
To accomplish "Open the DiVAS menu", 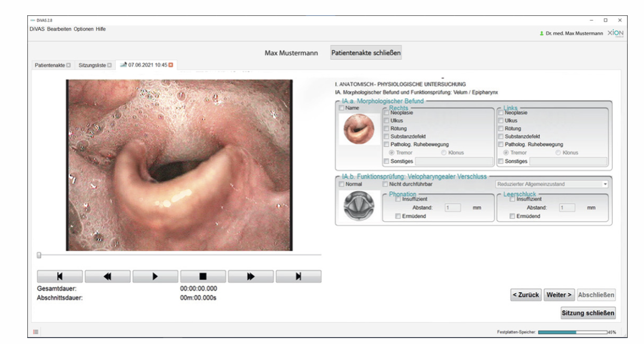I will pyautogui.click(x=37, y=29).
